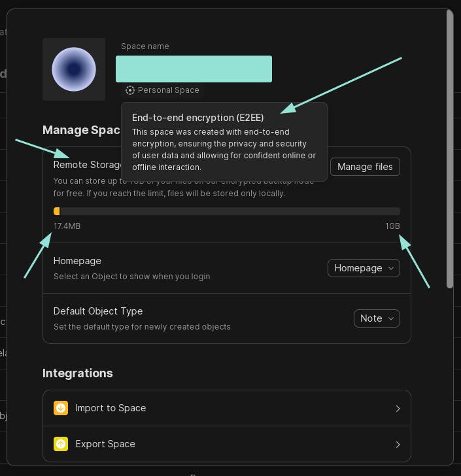The height and width of the screenshot is (476, 461).
Task: Click the Integrations section heading
Action: (x=78, y=373)
